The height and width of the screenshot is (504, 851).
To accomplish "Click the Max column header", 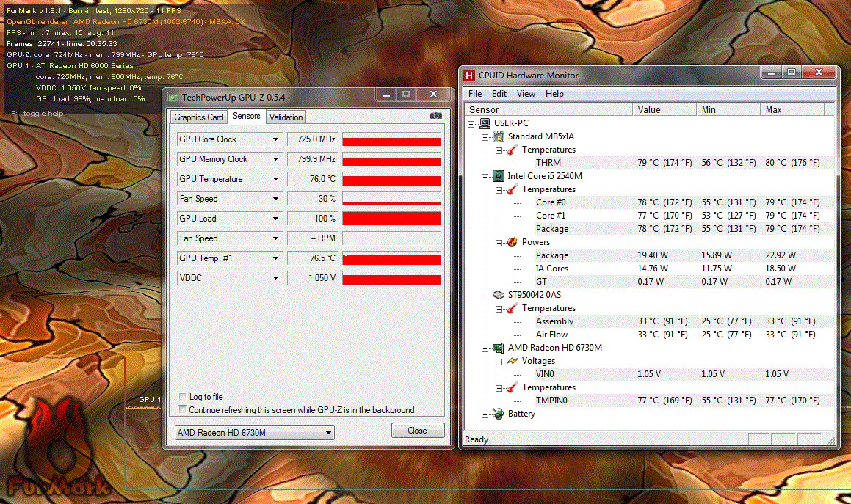I will pyautogui.click(x=792, y=109).
